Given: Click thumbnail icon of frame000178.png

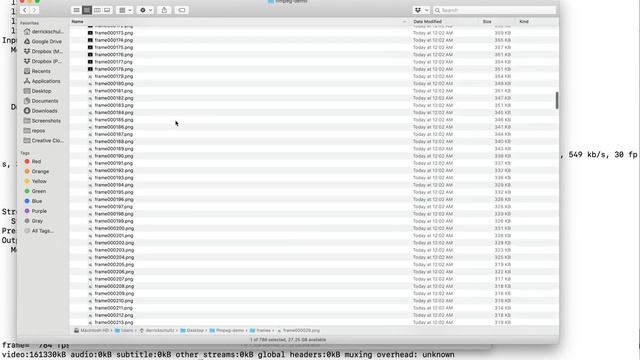Looking at the screenshot, I should (x=90, y=69).
